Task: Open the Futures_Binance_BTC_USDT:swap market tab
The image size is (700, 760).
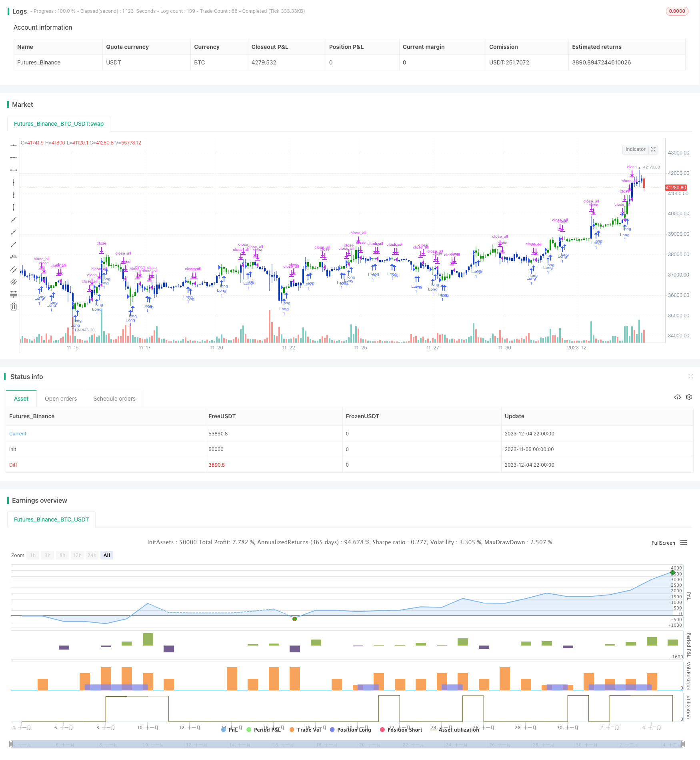Action: (x=59, y=124)
